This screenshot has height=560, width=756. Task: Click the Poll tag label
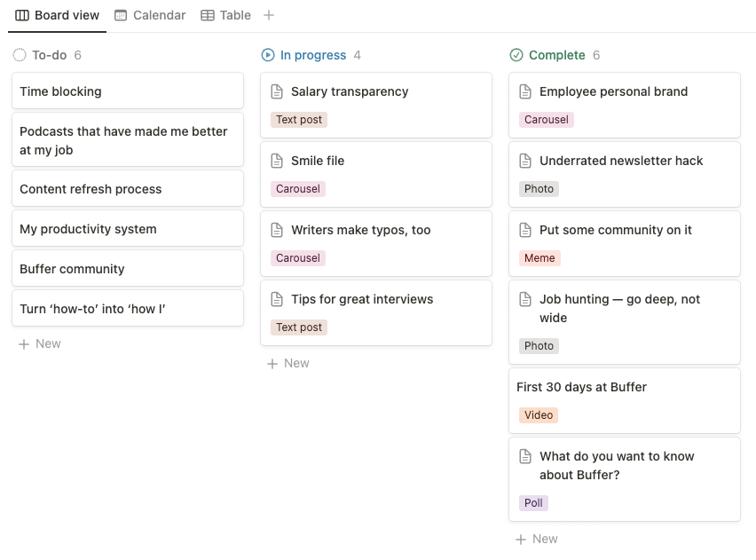pyautogui.click(x=533, y=503)
